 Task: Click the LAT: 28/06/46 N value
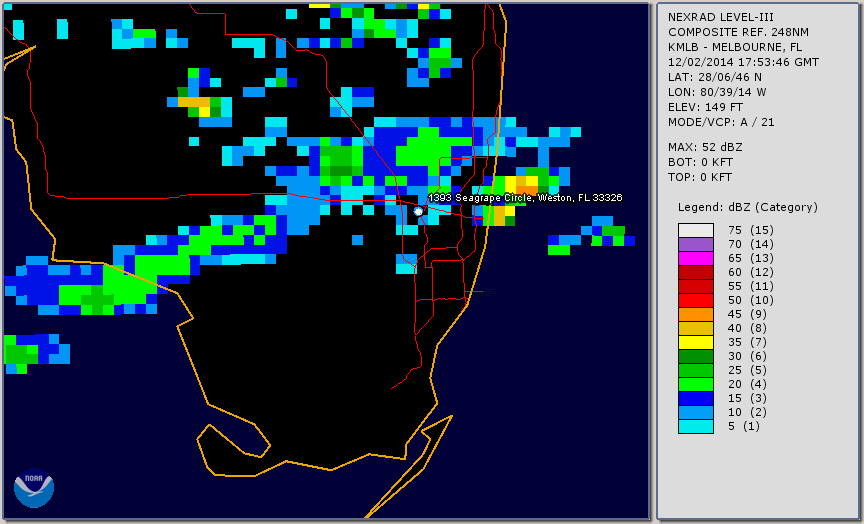point(715,77)
